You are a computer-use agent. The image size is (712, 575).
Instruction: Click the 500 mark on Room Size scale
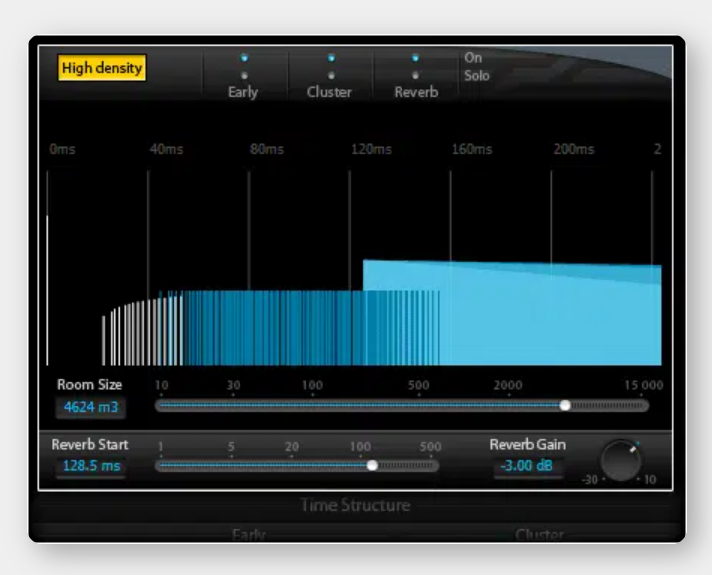(418, 385)
